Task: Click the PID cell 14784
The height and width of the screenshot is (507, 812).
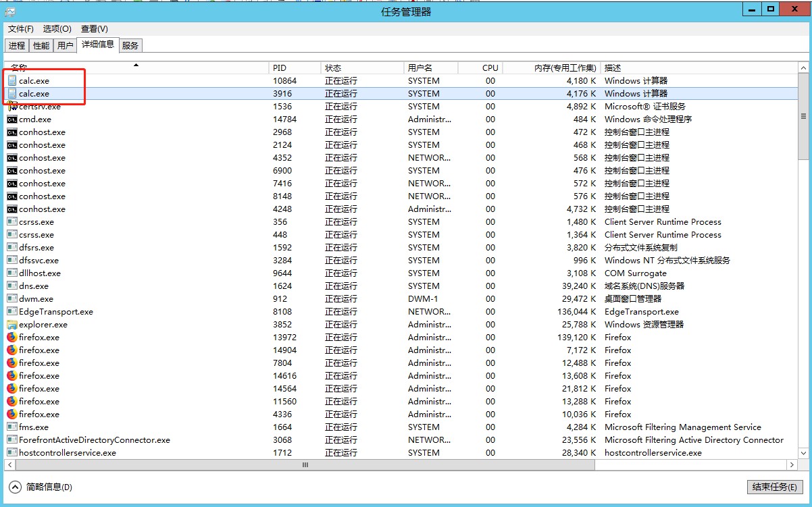Action: coord(284,119)
